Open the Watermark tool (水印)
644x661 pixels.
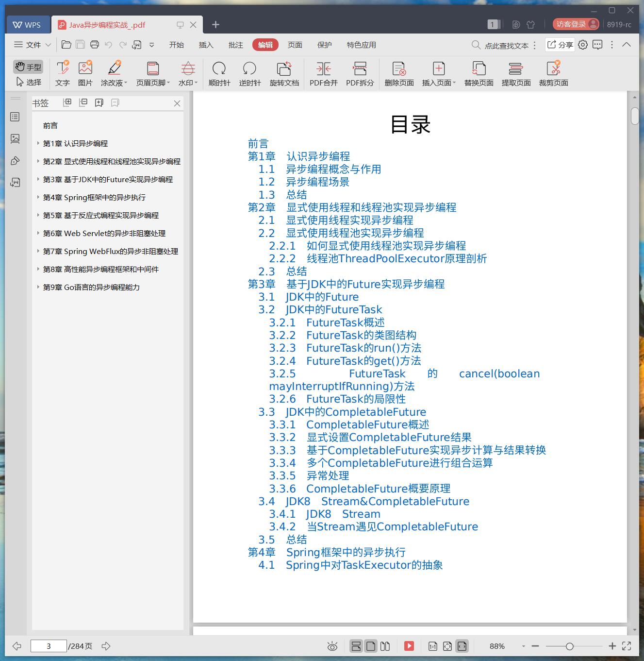pos(188,74)
